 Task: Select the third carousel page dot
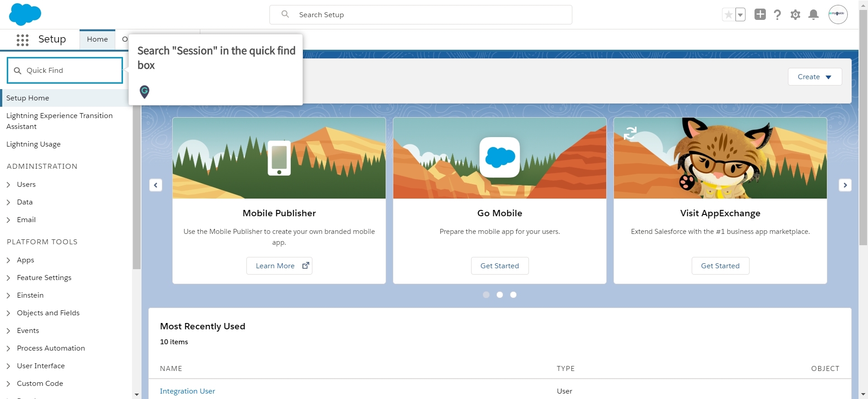pos(513,295)
